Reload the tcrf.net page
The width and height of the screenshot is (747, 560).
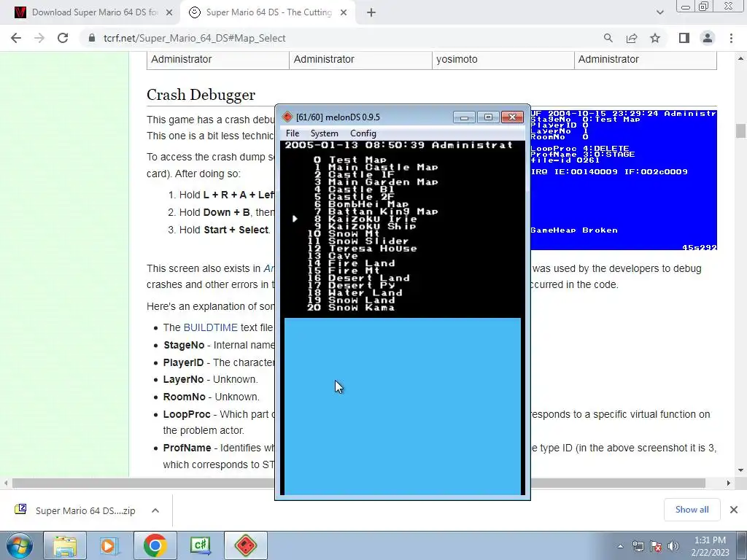pos(63,38)
